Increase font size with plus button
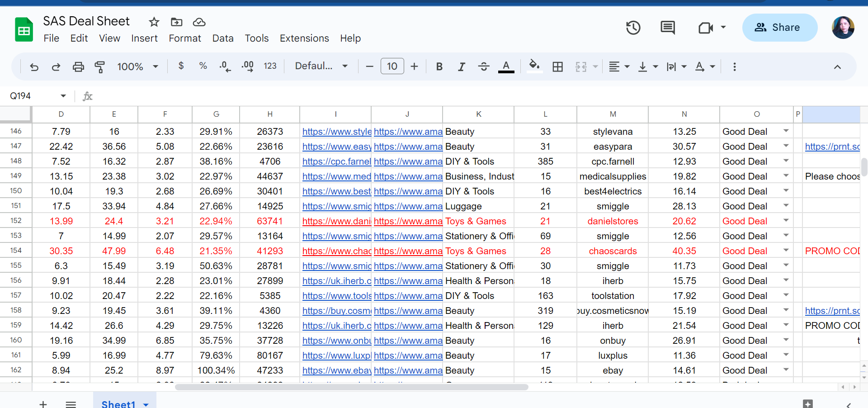This screenshot has height=408, width=868. [x=414, y=66]
